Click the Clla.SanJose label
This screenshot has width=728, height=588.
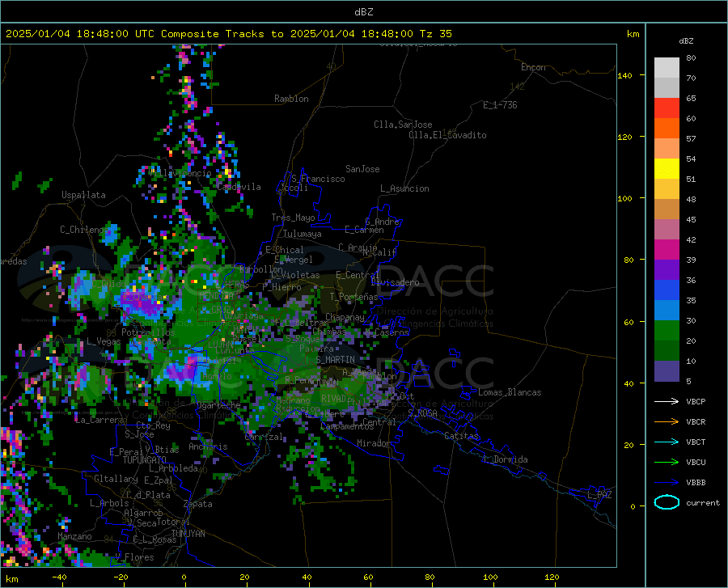coord(403,125)
